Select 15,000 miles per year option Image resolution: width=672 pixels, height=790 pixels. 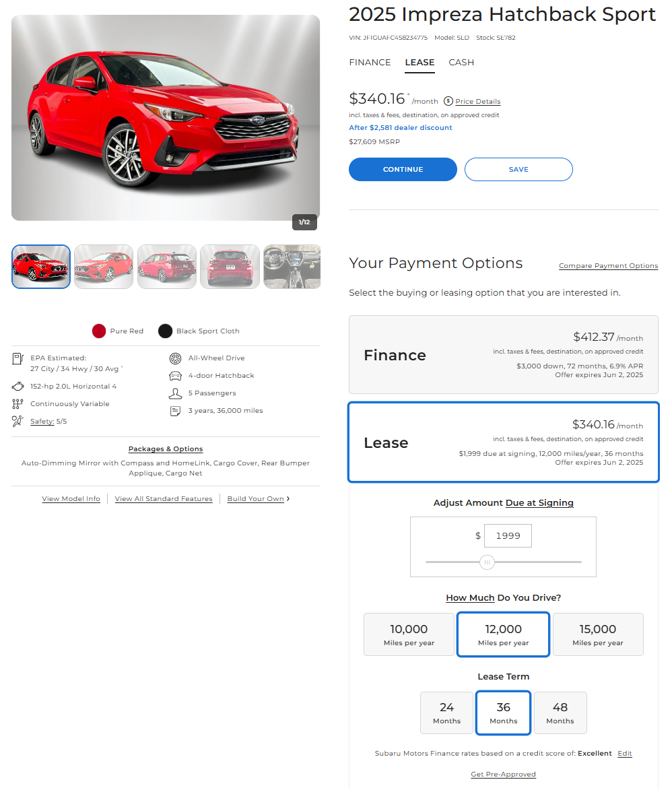pos(598,634)
